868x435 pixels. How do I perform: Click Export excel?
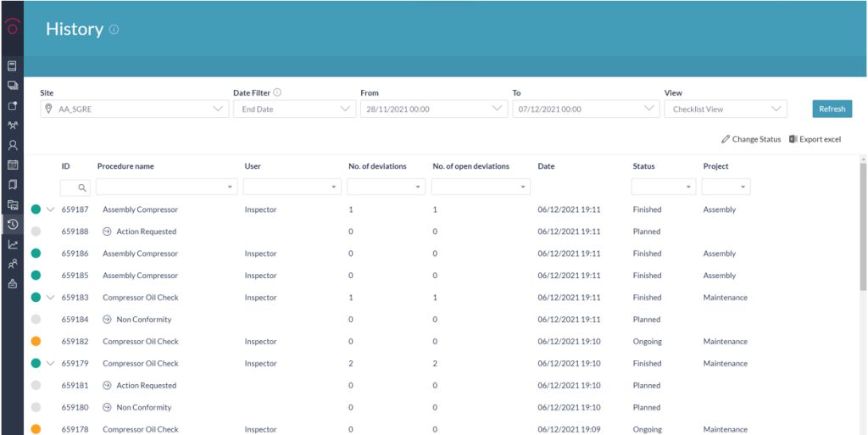click(x=815, y=139)
